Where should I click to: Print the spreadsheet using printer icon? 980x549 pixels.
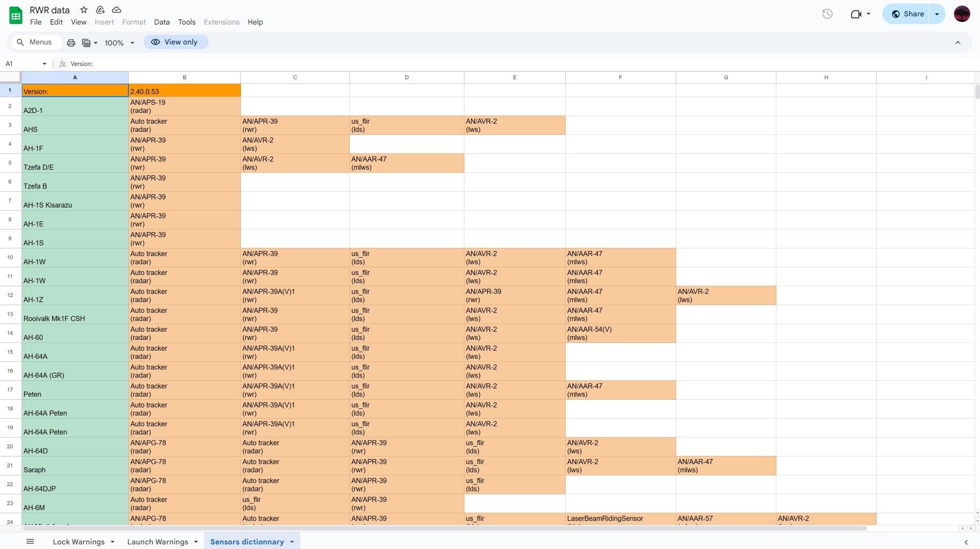click(71, 42)
